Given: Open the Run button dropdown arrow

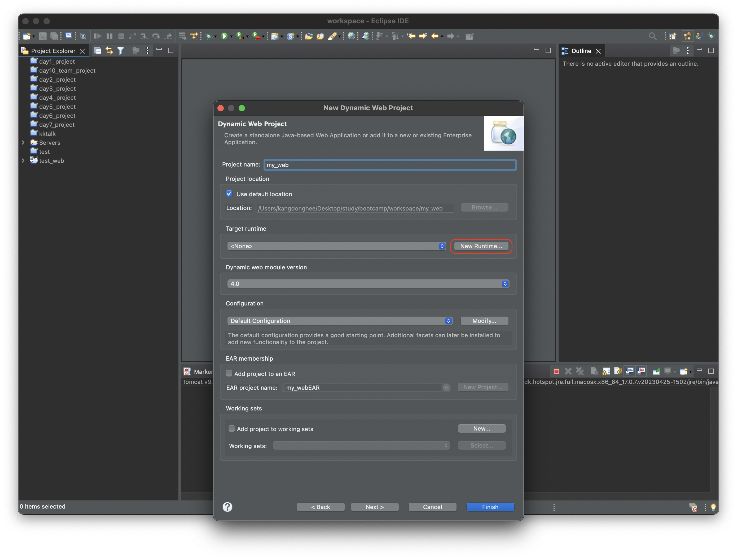Looking at the screenshot, I should pyautogui.click(x=231, y=37).
